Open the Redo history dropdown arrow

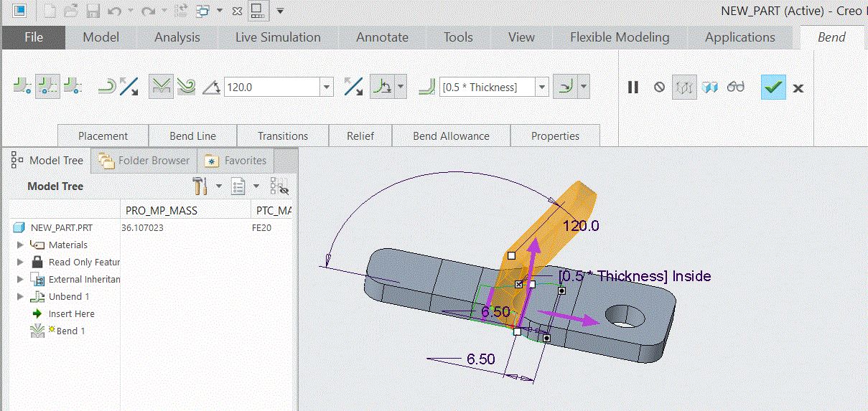click(x=164, y=11)
